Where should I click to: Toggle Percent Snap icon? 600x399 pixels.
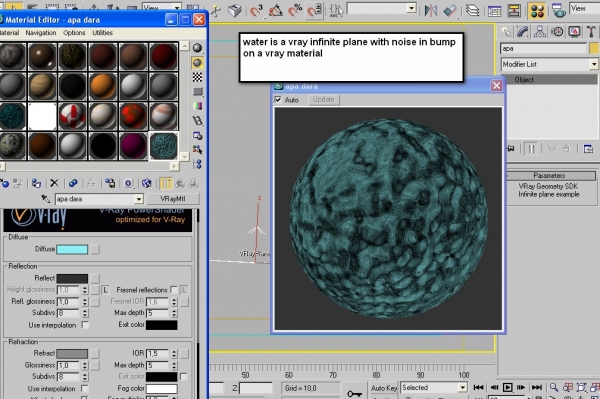(295, 10)
